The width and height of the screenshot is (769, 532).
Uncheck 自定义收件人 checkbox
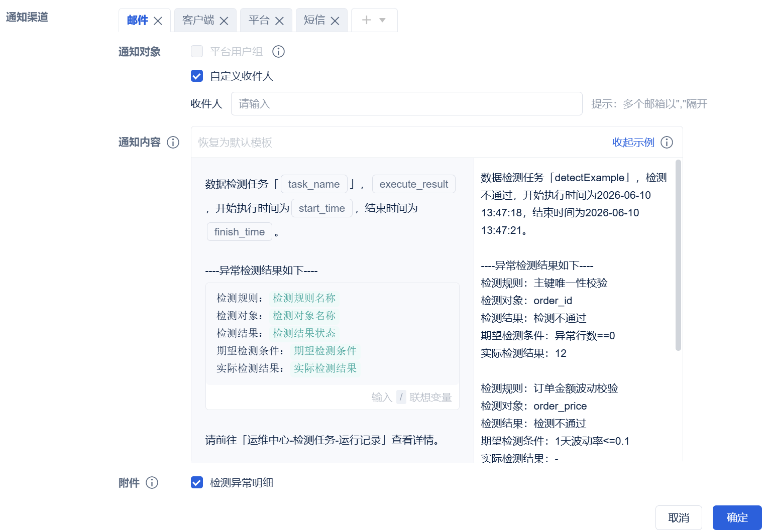197,76
